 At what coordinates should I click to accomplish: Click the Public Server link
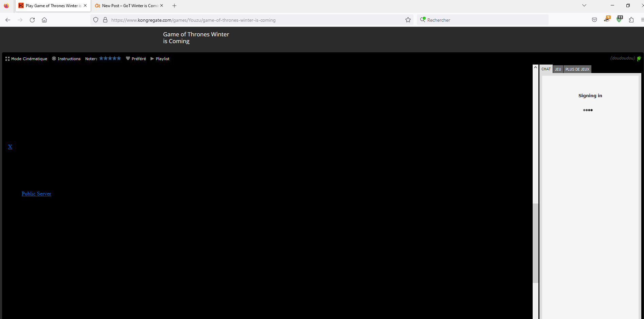[x=36, y=194]
